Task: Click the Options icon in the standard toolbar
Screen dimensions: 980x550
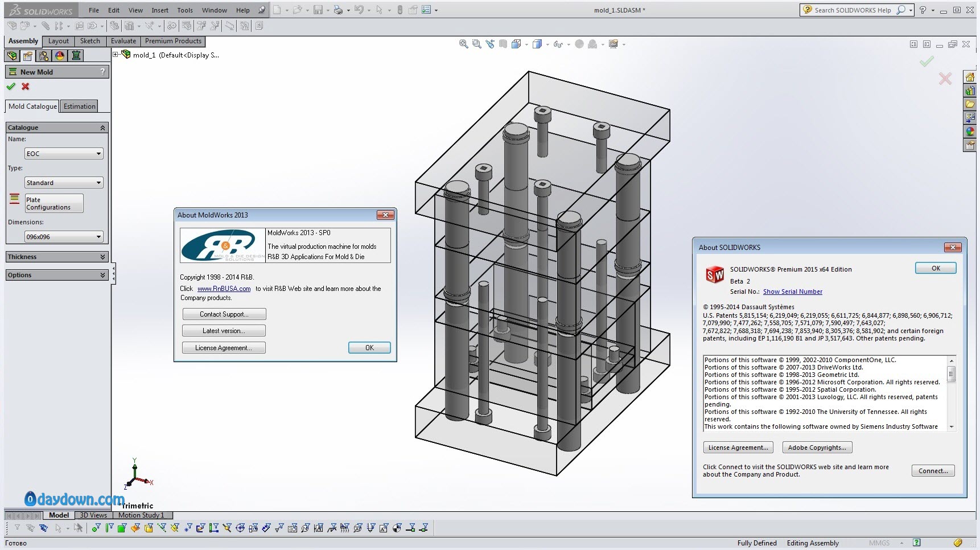Action: coord(426,10)
